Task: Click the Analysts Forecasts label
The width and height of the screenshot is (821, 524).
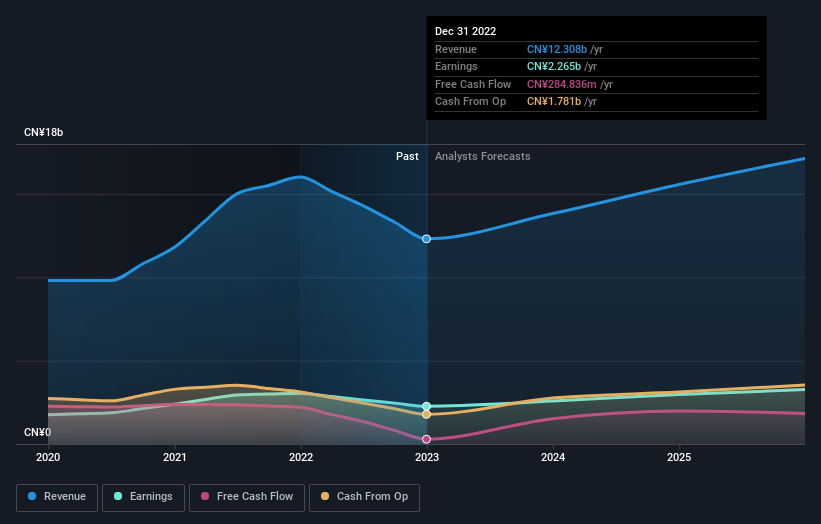Action: tap(483, 157)
